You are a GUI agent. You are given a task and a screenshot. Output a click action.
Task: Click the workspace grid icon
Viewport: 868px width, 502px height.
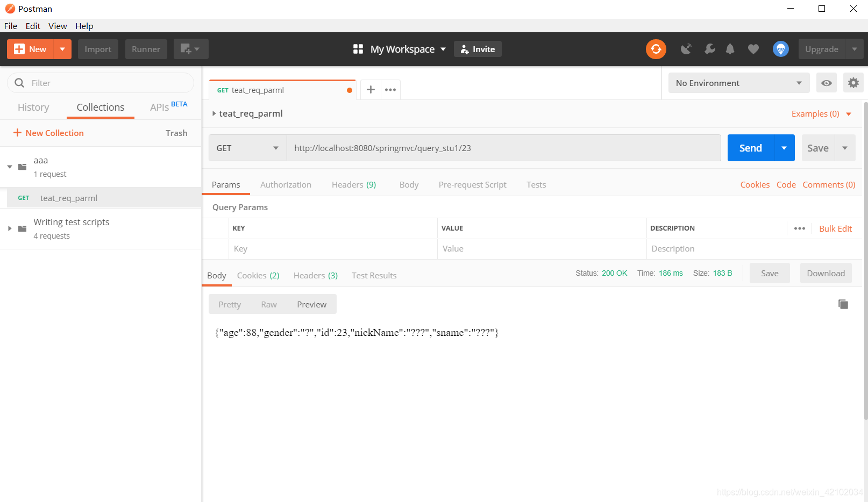pyautogui.click(x=358, y=49)
